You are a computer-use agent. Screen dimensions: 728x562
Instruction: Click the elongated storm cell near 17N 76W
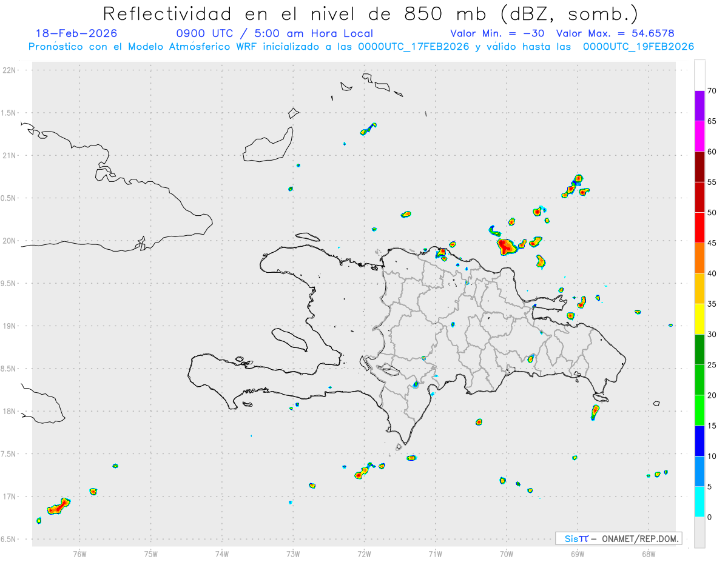[58, 506]
